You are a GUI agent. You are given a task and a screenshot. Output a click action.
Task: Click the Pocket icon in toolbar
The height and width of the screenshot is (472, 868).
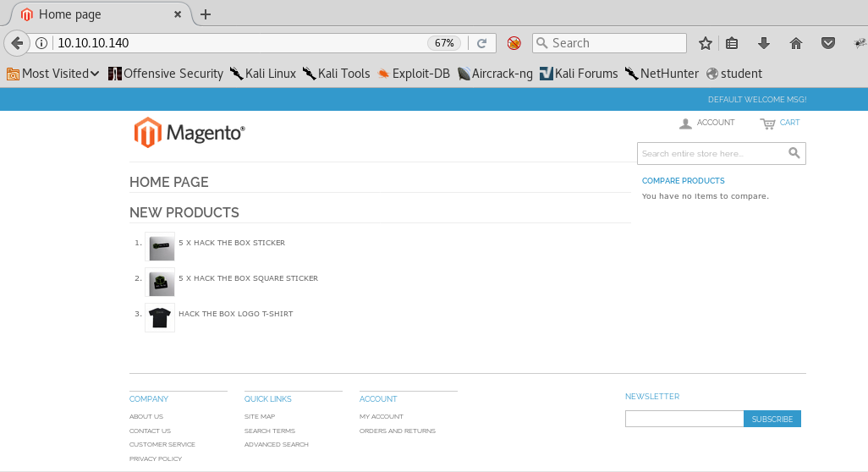click(x=829, y=43)
